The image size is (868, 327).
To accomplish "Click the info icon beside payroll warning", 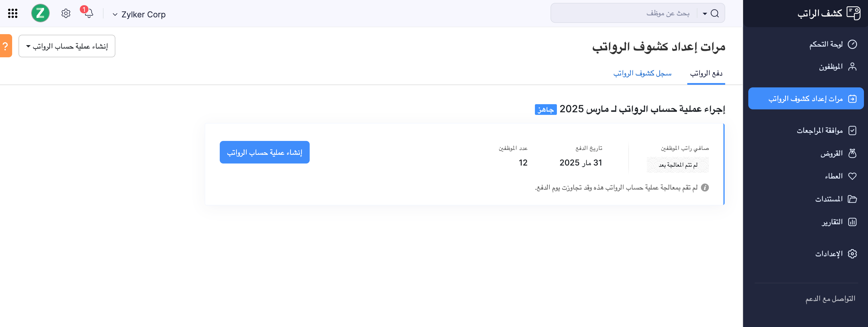I will point(705,188).
